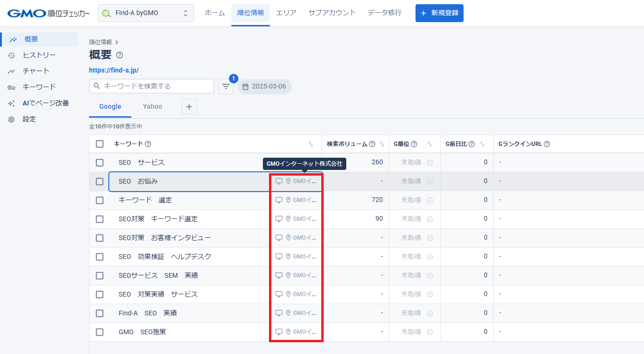Go to the ホーム tab
Image resolution: width=644 pixels, height=354 pixels.
click(215, 13)
